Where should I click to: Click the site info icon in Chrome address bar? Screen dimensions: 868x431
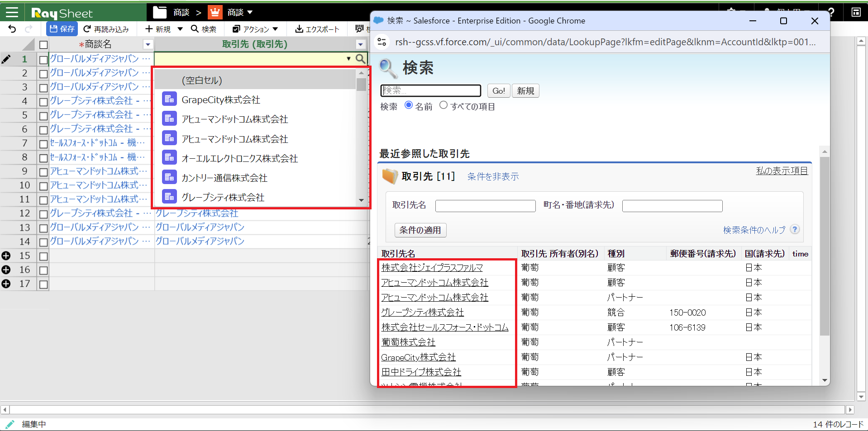click(x=382, y=42)
